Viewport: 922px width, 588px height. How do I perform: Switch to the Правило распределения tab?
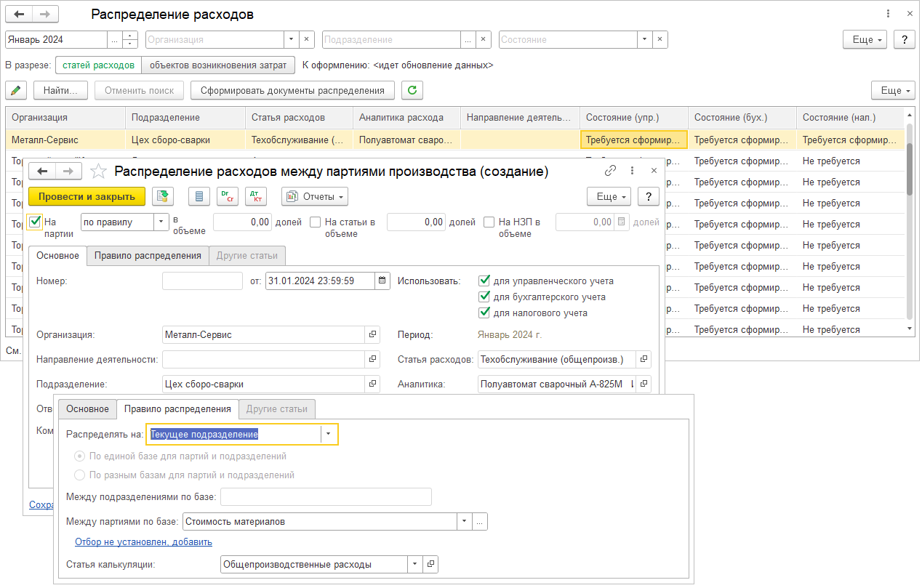click(x=148, y=256)
